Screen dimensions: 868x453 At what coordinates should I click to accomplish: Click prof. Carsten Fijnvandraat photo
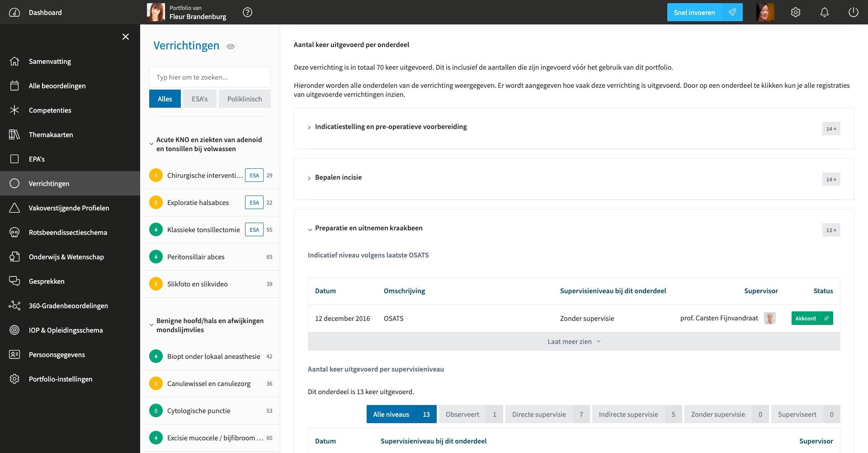770,318
